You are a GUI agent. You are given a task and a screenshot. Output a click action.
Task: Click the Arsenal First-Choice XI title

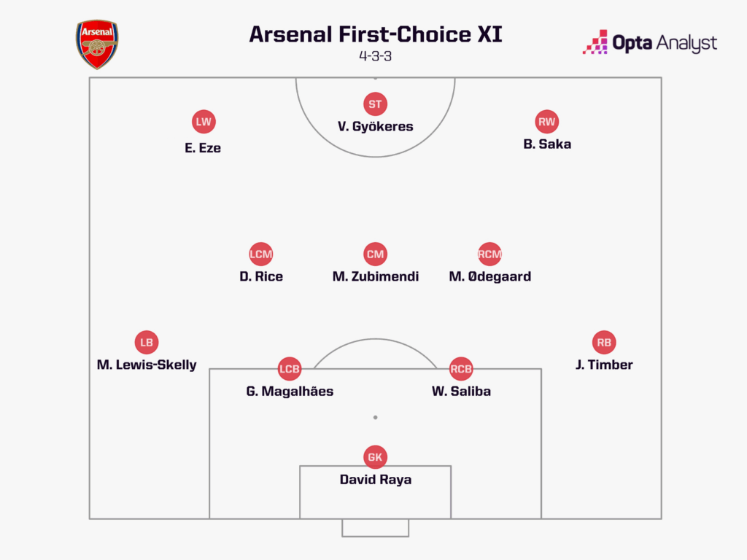click(373, 34)
